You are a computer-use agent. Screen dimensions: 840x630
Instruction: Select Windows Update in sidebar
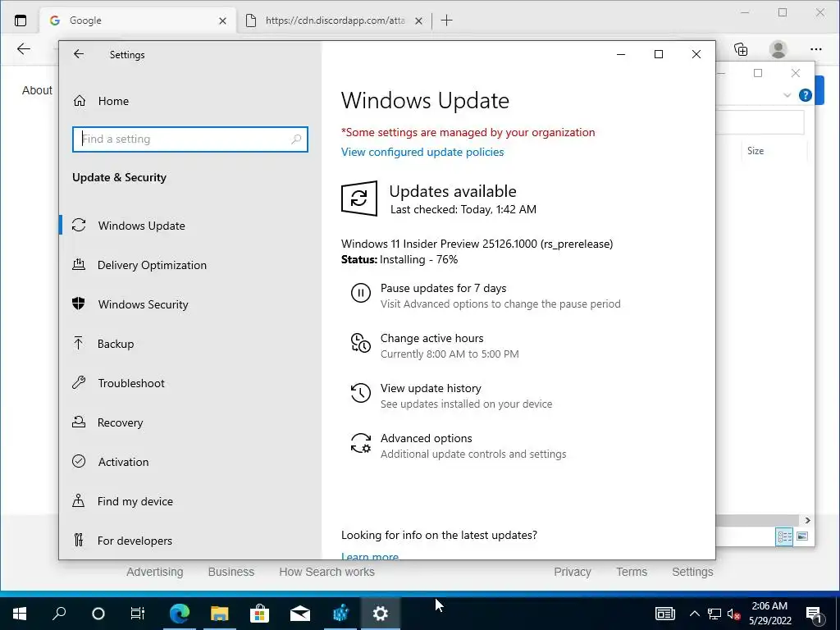point(141,226)
